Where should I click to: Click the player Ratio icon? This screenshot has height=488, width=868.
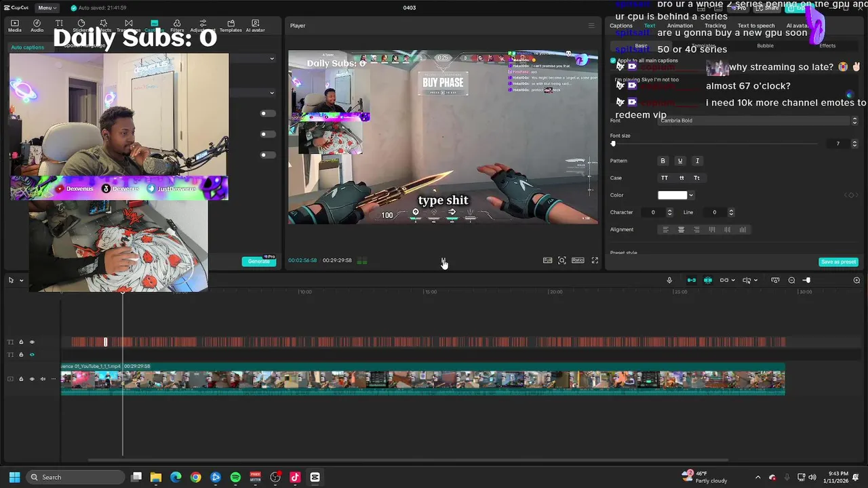578,260
